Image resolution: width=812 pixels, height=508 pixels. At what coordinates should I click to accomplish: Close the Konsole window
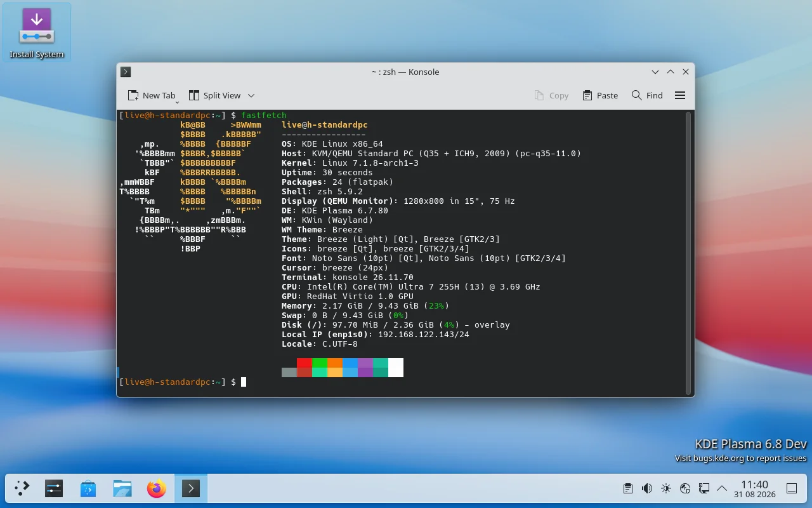coord(686,72)
